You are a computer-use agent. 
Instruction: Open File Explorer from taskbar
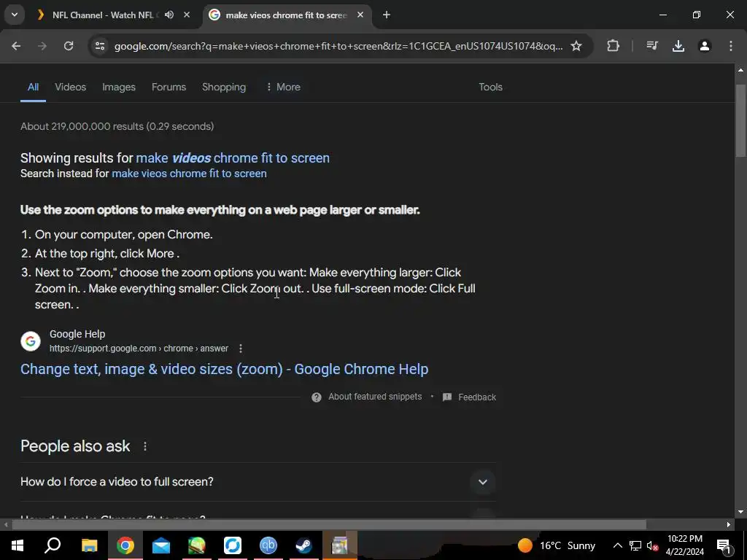click(89, 545)
